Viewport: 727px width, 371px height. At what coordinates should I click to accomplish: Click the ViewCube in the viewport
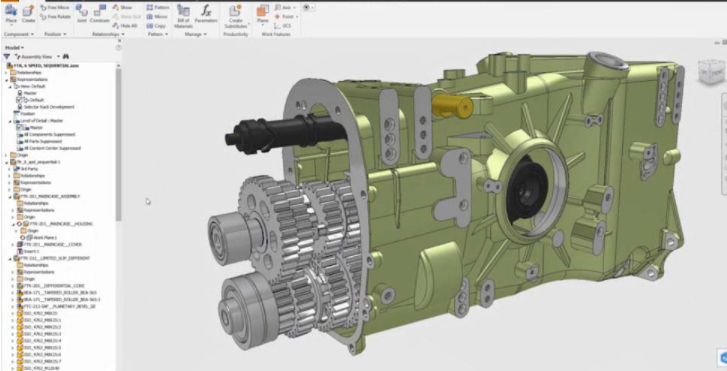(x=711, y=71)
